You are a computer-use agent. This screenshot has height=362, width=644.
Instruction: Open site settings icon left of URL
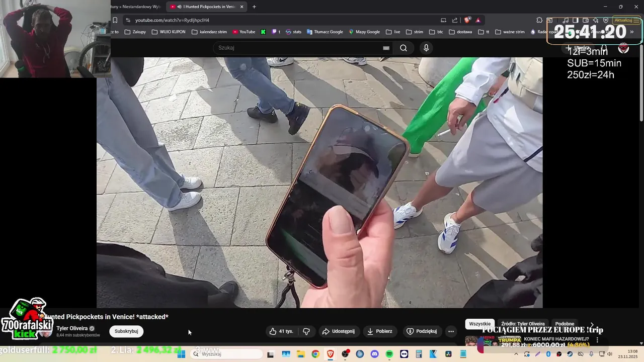coord(128,20)
